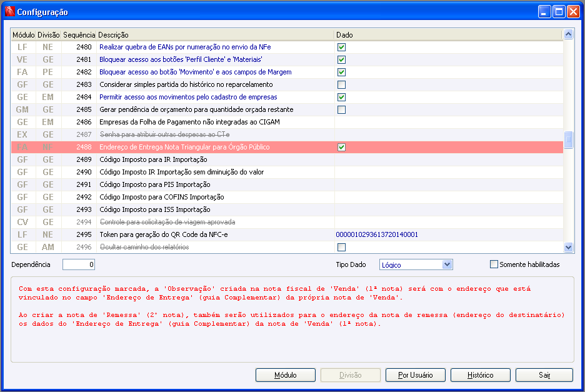Image resolution: width=585 pixels, height=392 pixels.
Task: Select row 'Bloquear acesso ao botão Movimento'
Action: pos(287,72)
